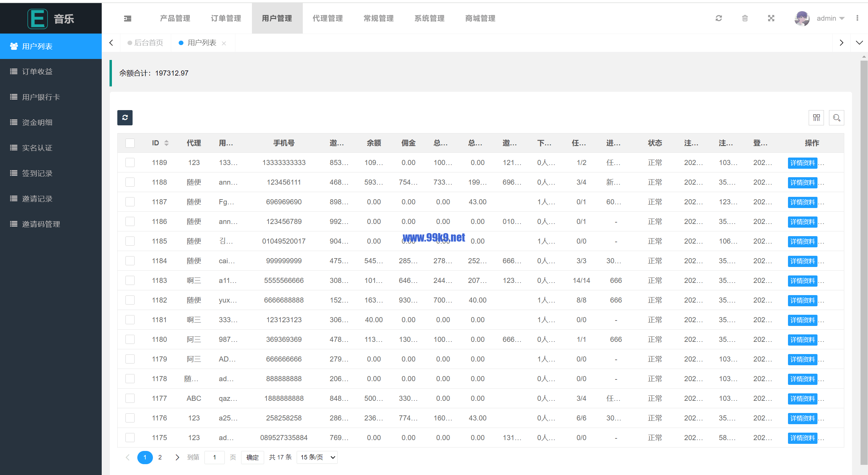Open 用户列表 in the sidebar
Screen dimensions: 868x475
[51, 46]
